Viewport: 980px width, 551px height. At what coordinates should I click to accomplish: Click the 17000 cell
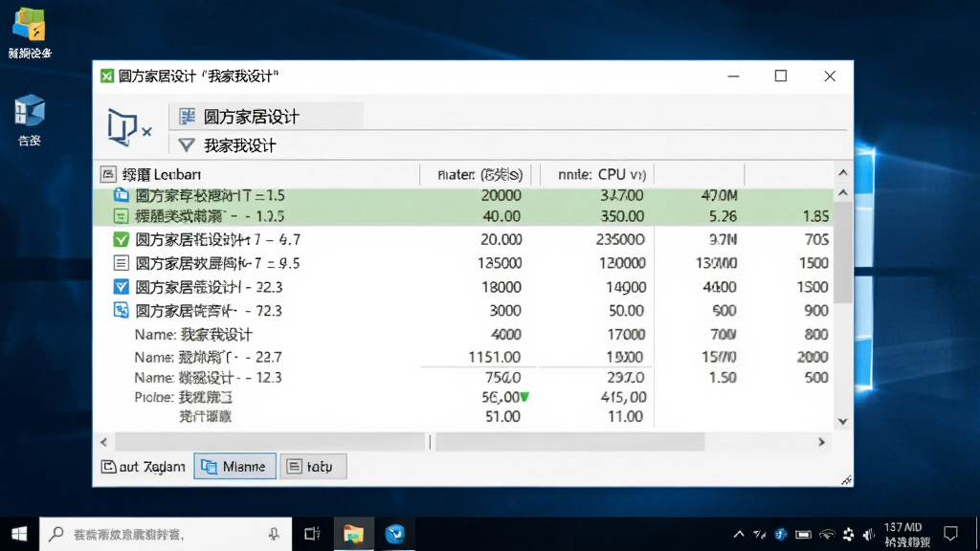pyautogui.click(x=626, y=334)
